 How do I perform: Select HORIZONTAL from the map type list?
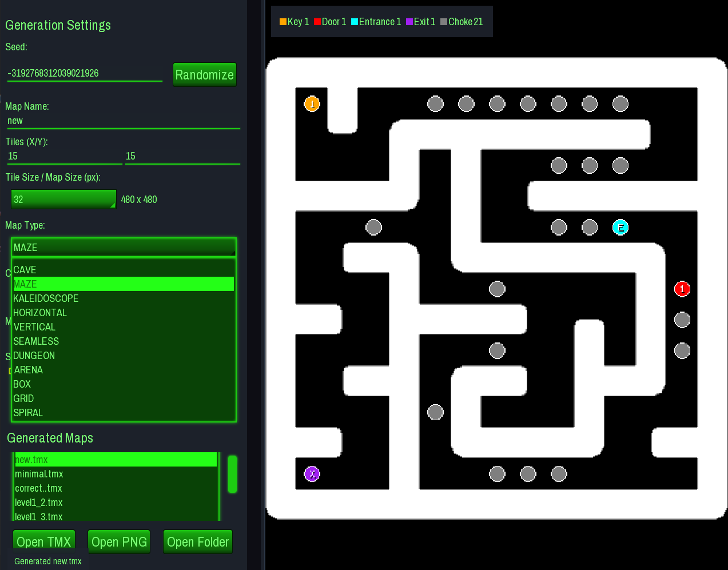pyautogui.click(x=124, y=313)
